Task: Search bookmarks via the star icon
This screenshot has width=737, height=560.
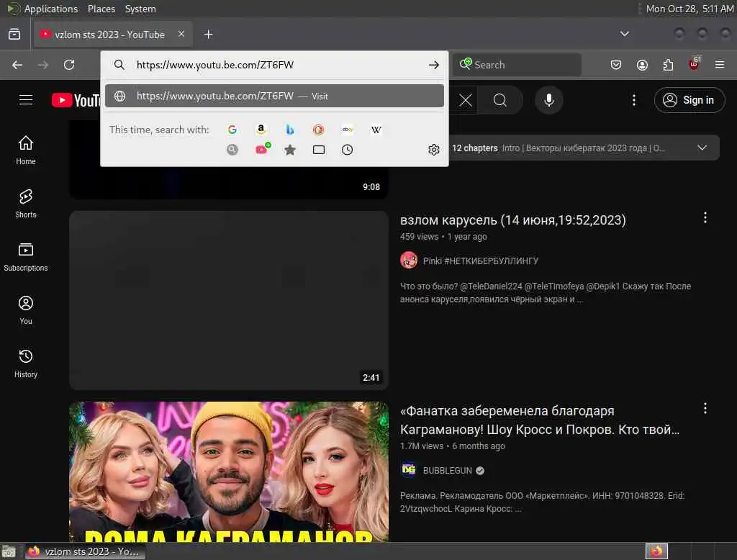Action: (x=290, y=150)
